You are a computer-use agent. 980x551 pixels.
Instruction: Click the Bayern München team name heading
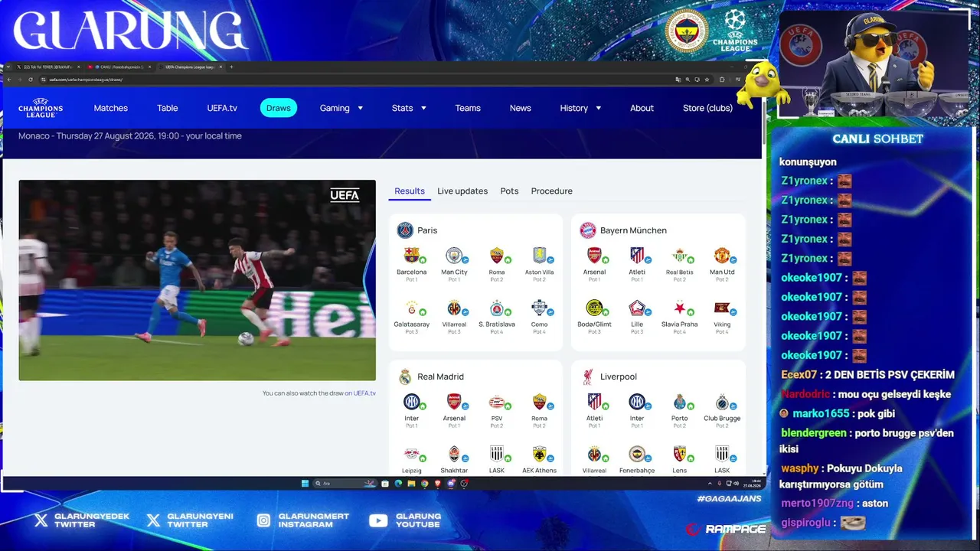click(633, 230)
